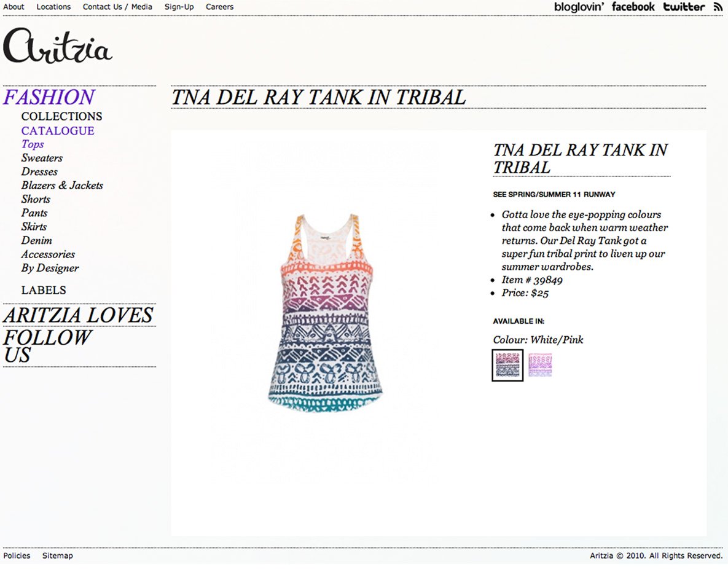Open the Policies footer link

(17, 555)
